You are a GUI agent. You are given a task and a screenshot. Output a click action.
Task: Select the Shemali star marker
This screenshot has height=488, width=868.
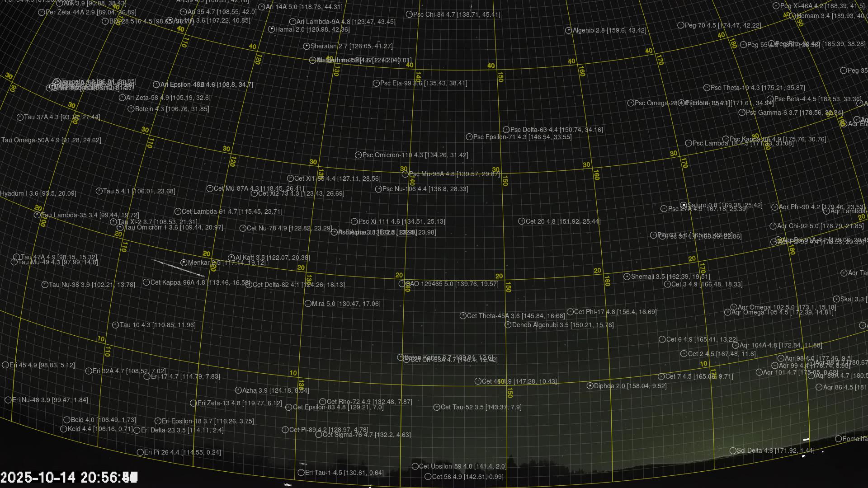click(x=627, y=277)
